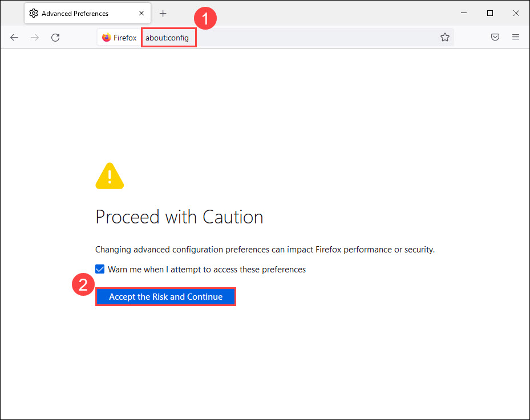Click the Proceed with Caution heading

[x=179, y=217]
